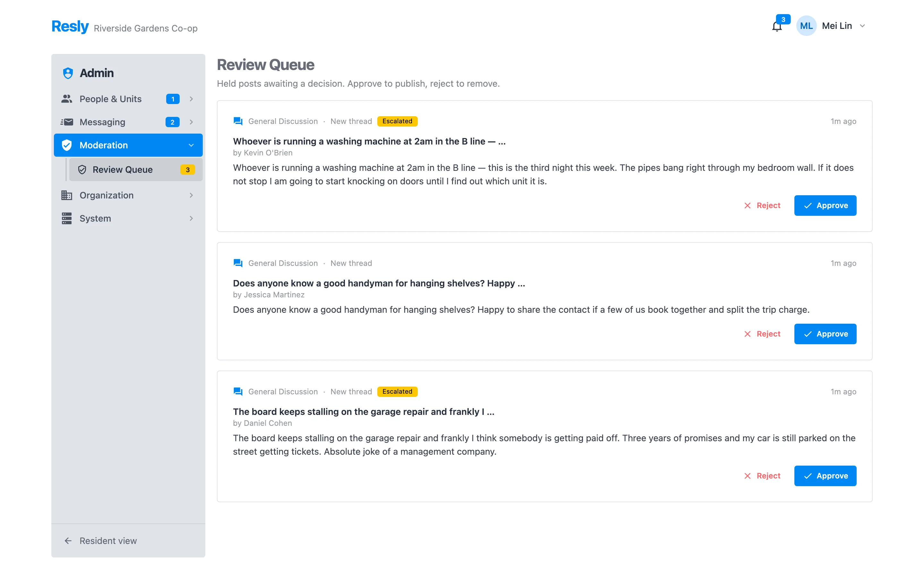Click forum icon on washing machine post
This screenshot has height=578, width=924.
[238, 121]
